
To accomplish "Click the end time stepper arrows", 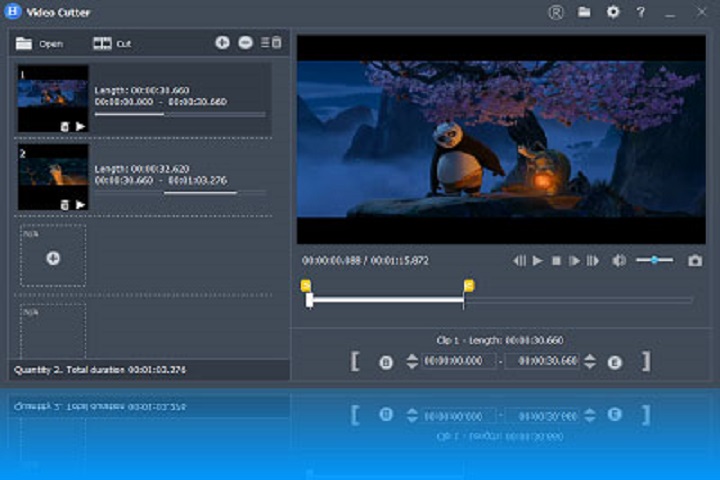I will 590,361.
